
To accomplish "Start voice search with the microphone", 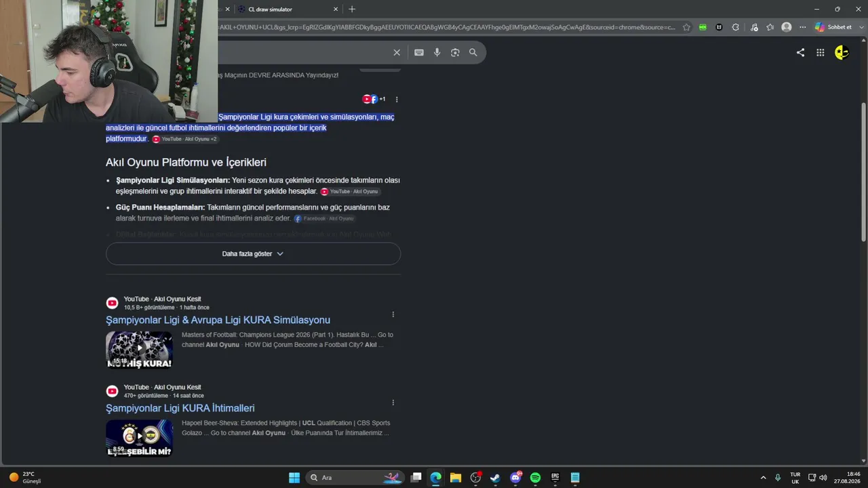I will click(x=437, y=52).
